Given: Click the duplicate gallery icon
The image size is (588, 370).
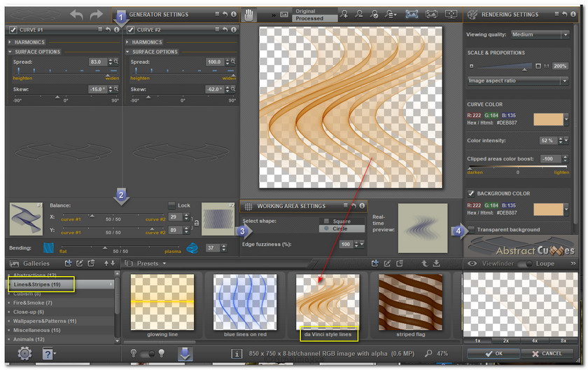Looking at the screenshot, I should coord(91,263).
